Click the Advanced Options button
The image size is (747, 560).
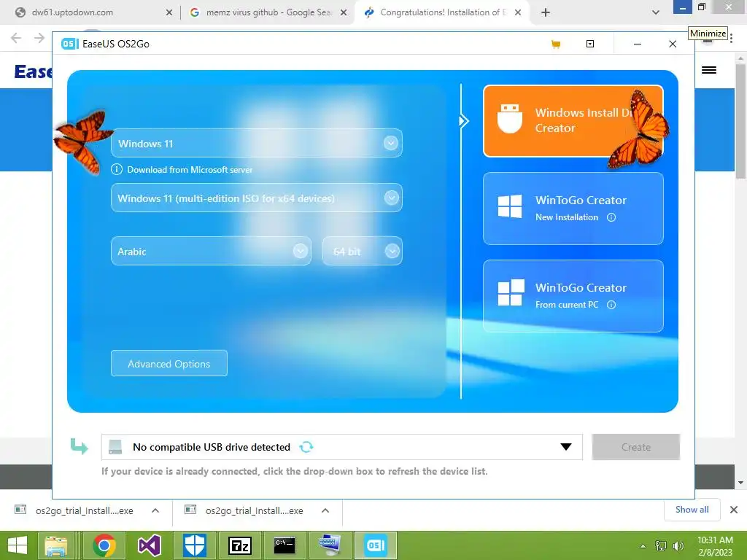[x=169, y=363]
